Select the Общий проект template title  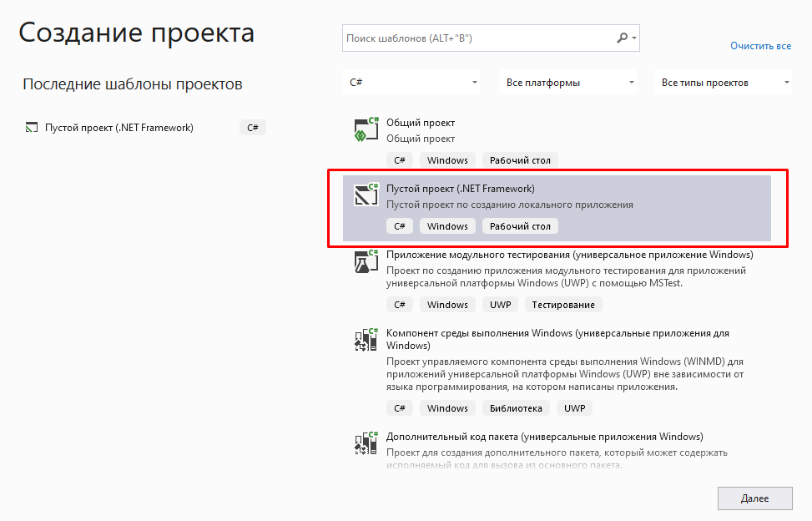[x=421, y=123]
